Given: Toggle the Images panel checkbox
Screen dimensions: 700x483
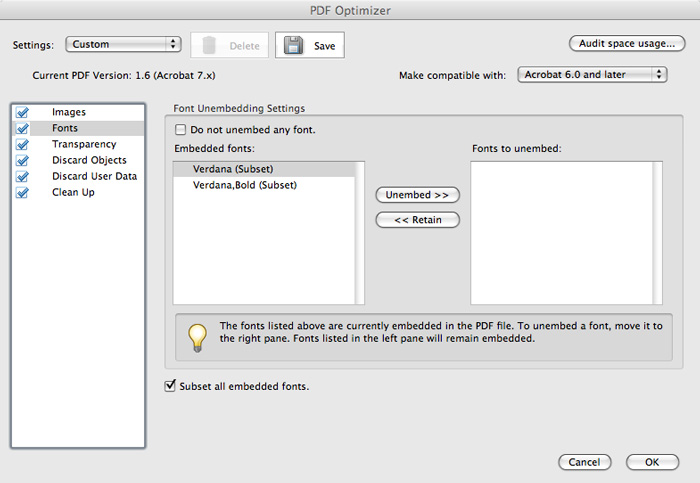Looking at the screenshot, I should (23, 113).
